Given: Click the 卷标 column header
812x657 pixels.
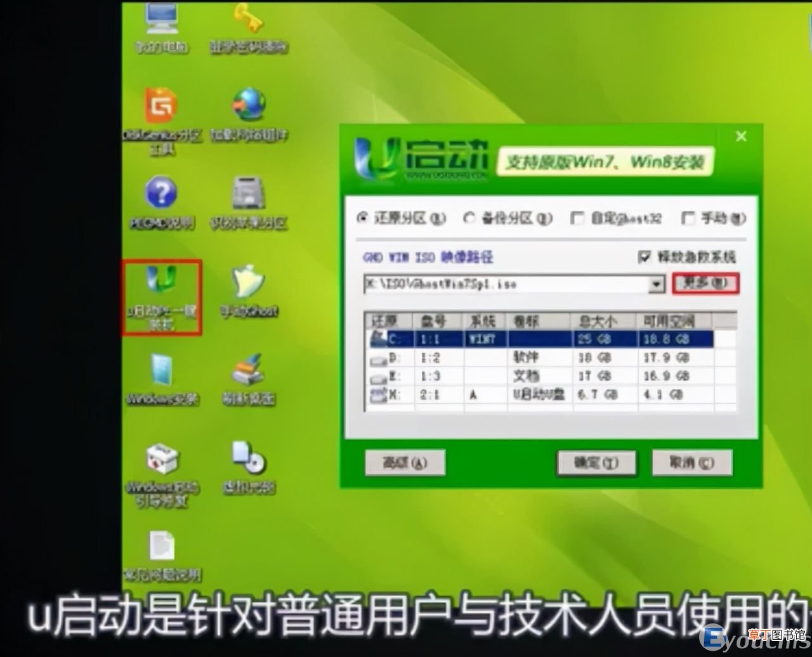Looking at the screenshot, I should click(539, 320).
